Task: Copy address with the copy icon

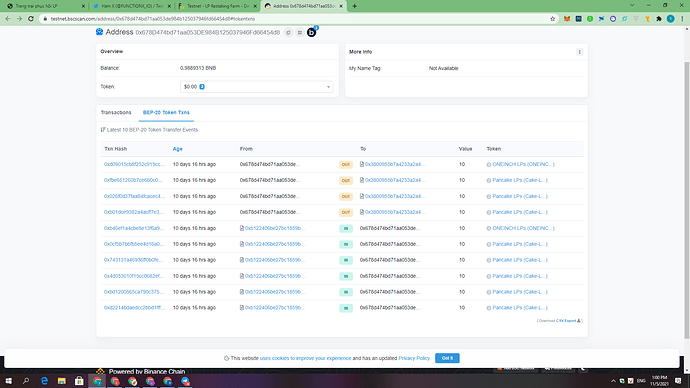Action: click(x=288, y=33)
